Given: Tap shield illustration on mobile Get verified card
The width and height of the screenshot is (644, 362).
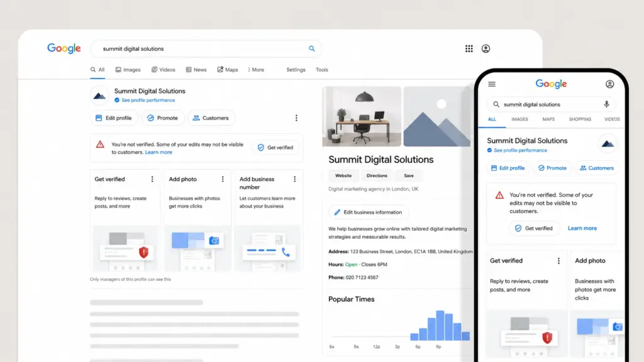Looking at the screenshot, I should click(547, 337).
